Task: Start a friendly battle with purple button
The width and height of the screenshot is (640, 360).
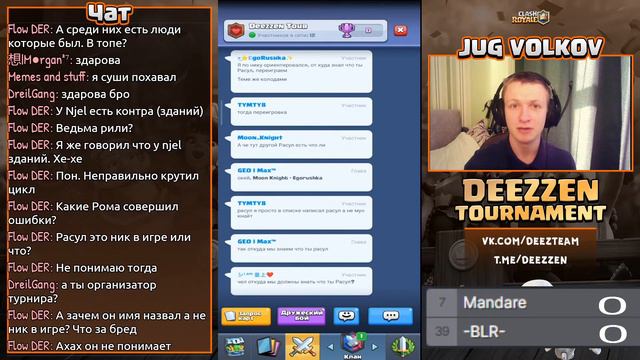Action: 302,316
